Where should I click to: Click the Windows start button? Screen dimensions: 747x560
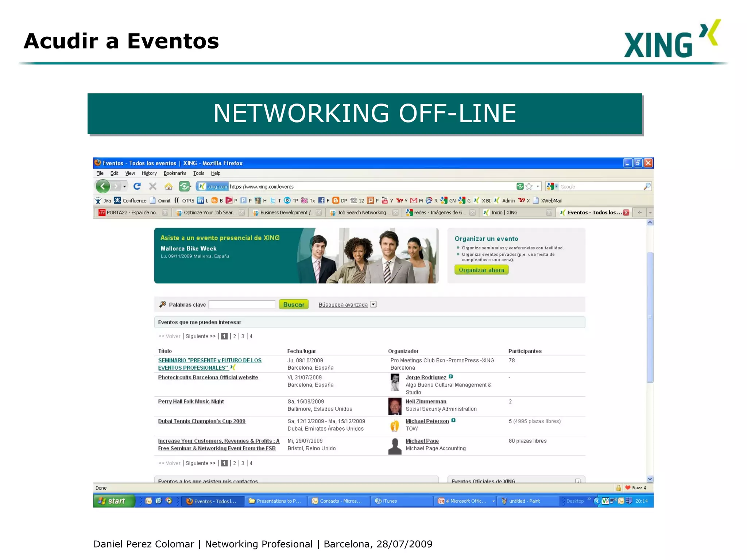click(114, 501)
